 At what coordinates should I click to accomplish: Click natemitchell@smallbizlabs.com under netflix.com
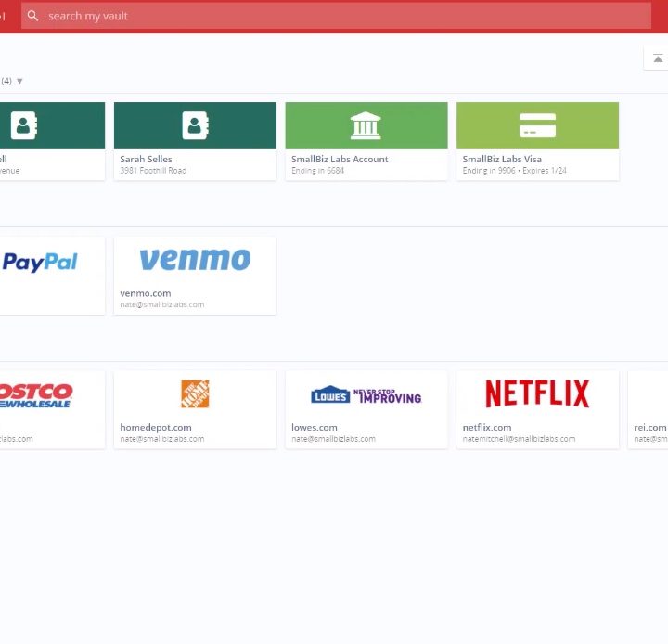tap(519, 439)
